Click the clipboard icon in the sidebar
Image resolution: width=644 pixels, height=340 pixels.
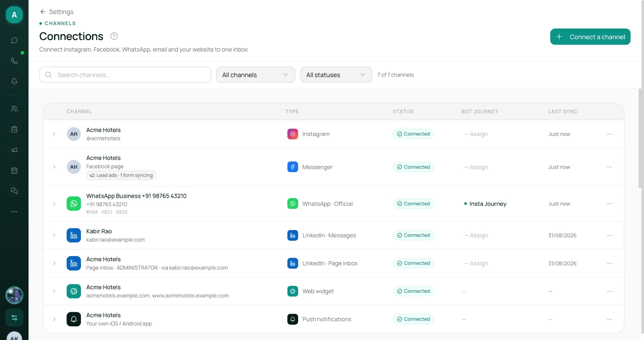(x=14, y=129)
